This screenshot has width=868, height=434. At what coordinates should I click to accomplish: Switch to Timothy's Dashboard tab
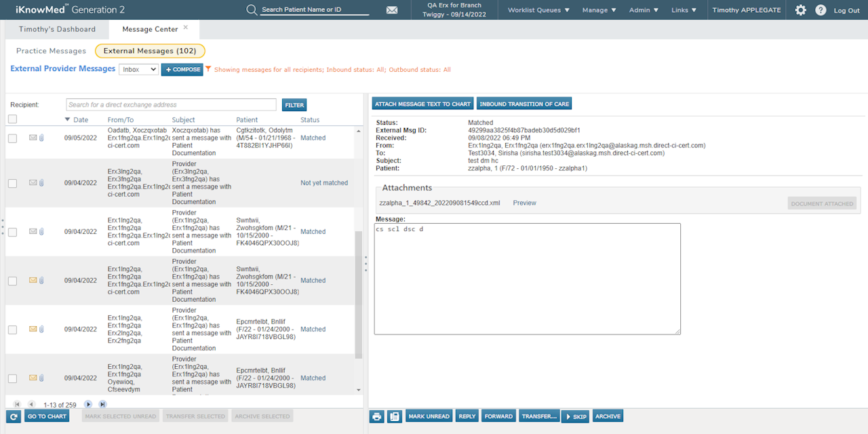pyautogui.click(x=57, y=29)
